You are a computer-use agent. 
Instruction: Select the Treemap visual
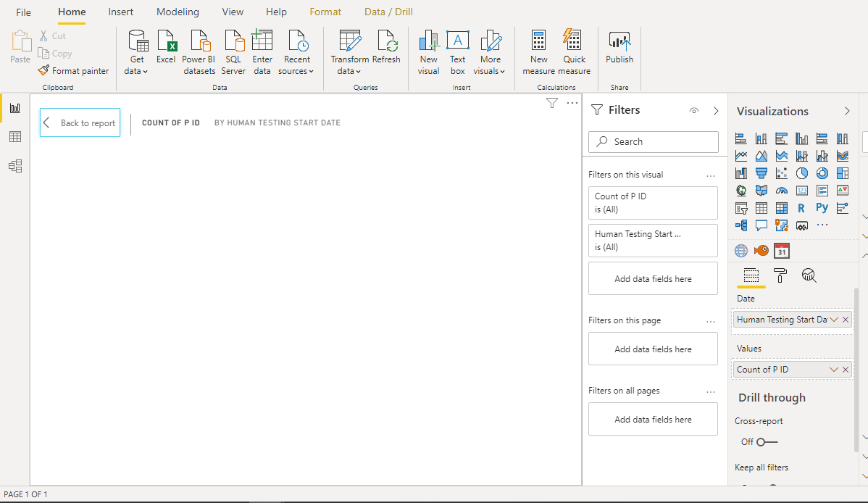[x=843, y=173]
